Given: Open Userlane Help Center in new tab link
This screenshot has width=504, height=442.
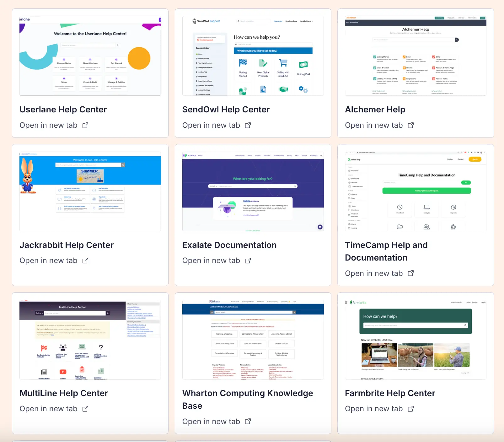Looking at the screenshot, I should pyautogui.click(x=48, y=125).
